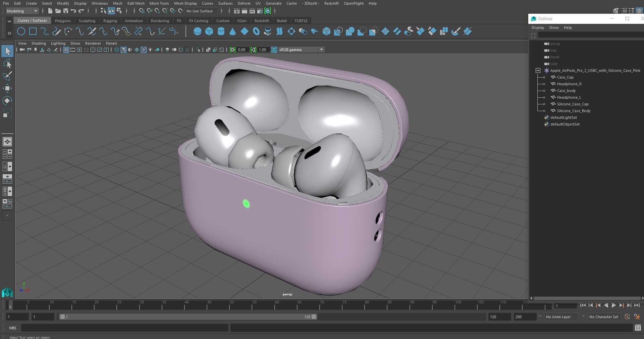Open the viewport Lighting menu
The height and width of the screenshot is (339, 644).
click(58, 43)
